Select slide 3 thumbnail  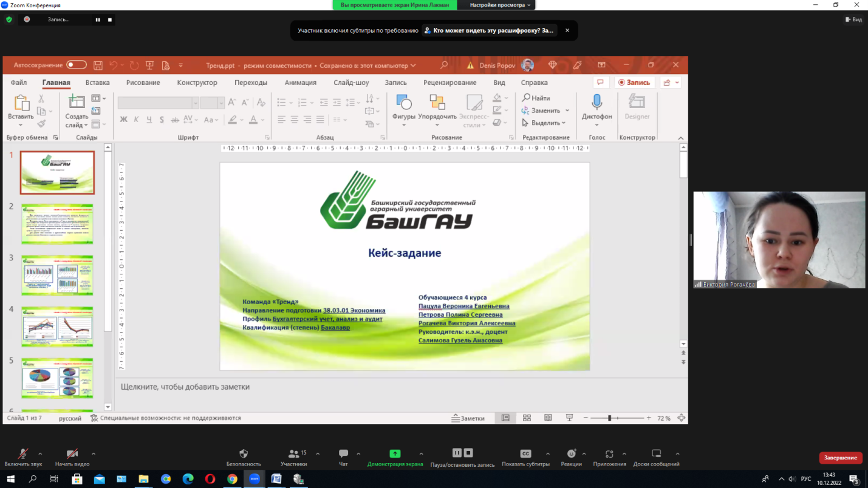pyautogui.click(x=57, y=276)
